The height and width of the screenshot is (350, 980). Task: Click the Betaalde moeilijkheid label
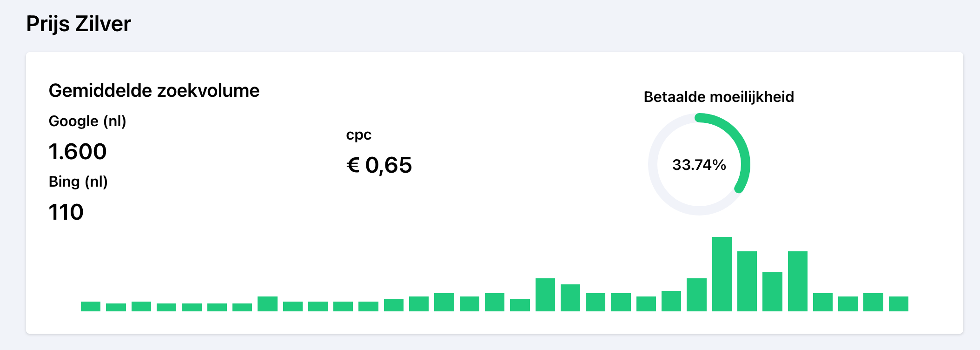(x=719, y=97)
